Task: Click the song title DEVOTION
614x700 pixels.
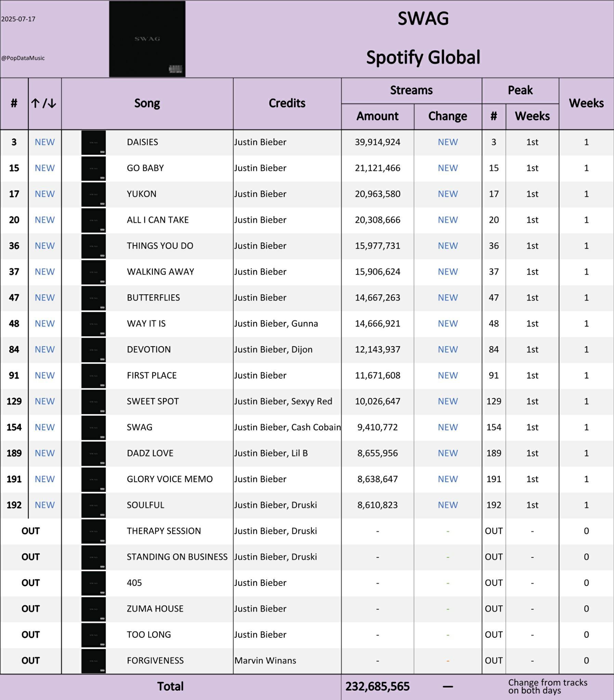Action: (149, 349)
